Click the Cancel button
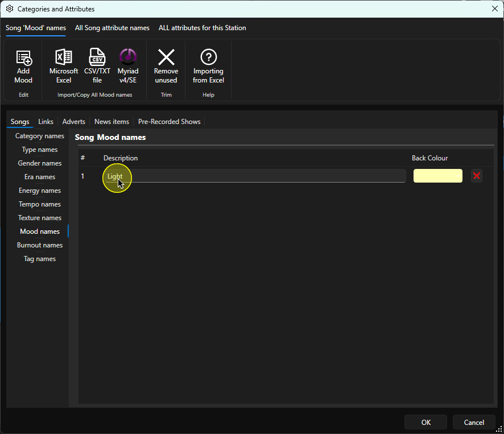504x434 pixels. point(474,423)
